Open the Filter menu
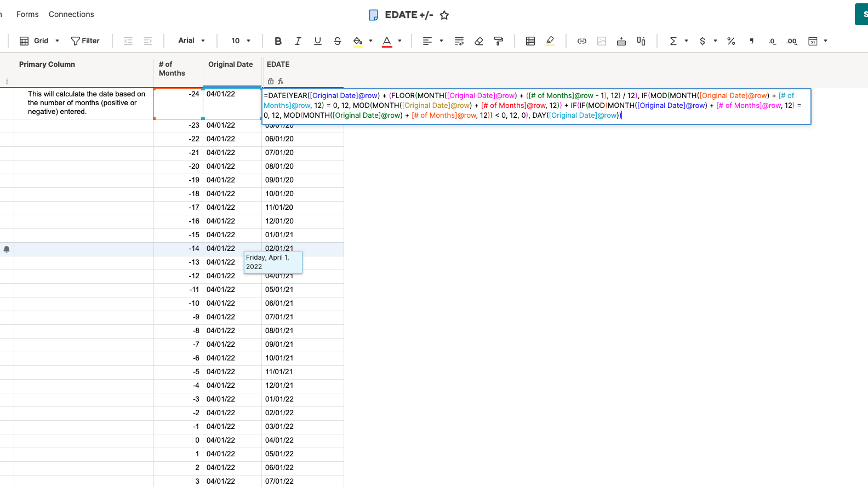The width and height of the screenshot is (868, 487). click(85, 41)
